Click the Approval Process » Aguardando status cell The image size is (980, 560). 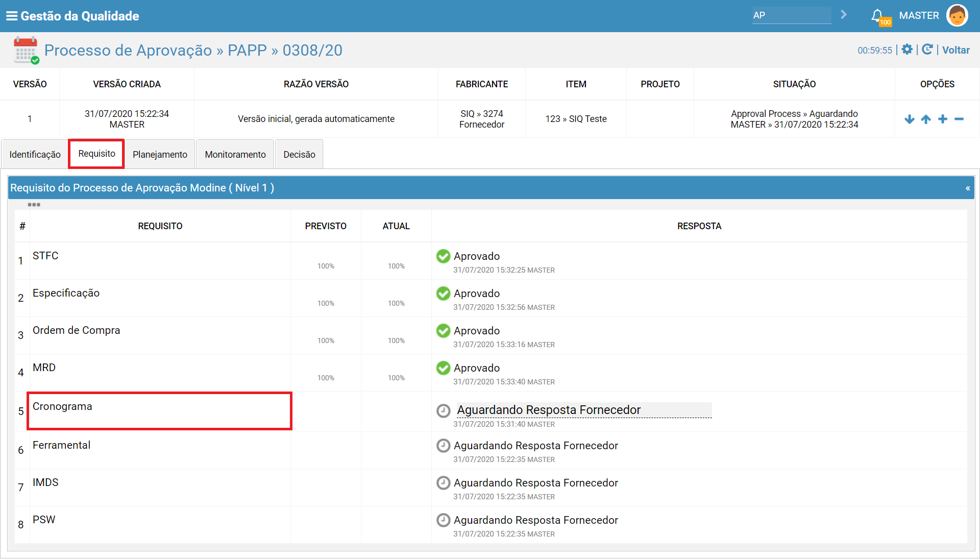click(794, 119)
